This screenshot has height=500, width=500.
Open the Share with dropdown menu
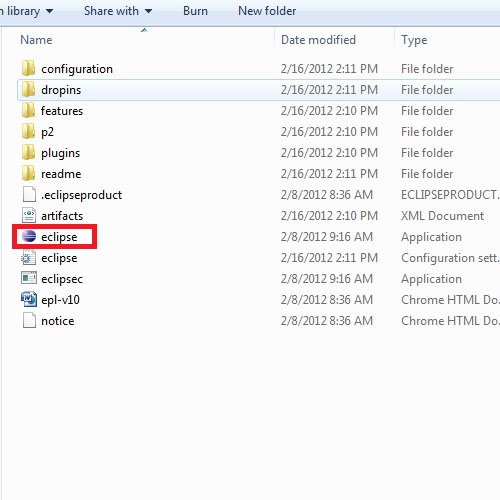(118, 11)
